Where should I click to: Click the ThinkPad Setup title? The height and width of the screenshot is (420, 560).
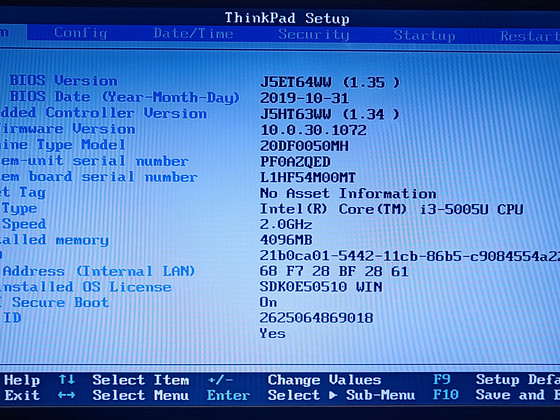click(287, 18)
